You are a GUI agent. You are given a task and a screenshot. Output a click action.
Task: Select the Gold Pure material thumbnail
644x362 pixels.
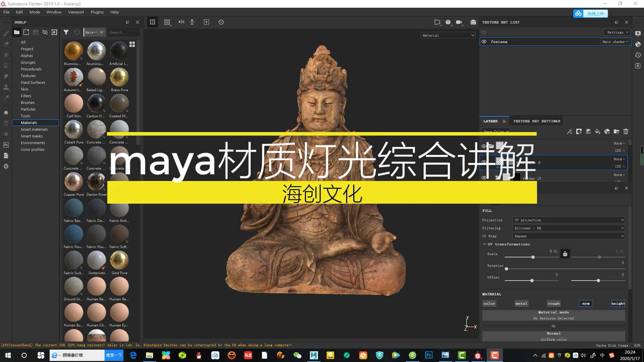[119, 261]
